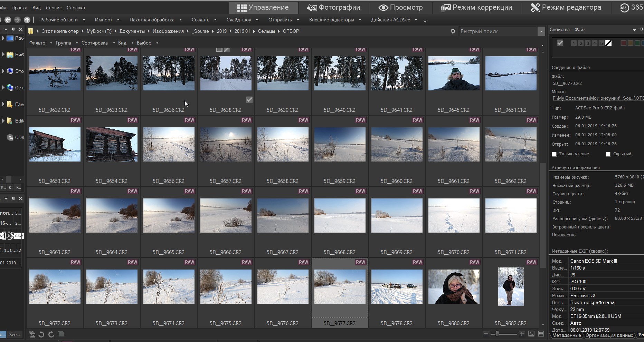Select the 5D__9680.CR2 portrait thumbnail
644x342 pixels.
coord(454,287)
